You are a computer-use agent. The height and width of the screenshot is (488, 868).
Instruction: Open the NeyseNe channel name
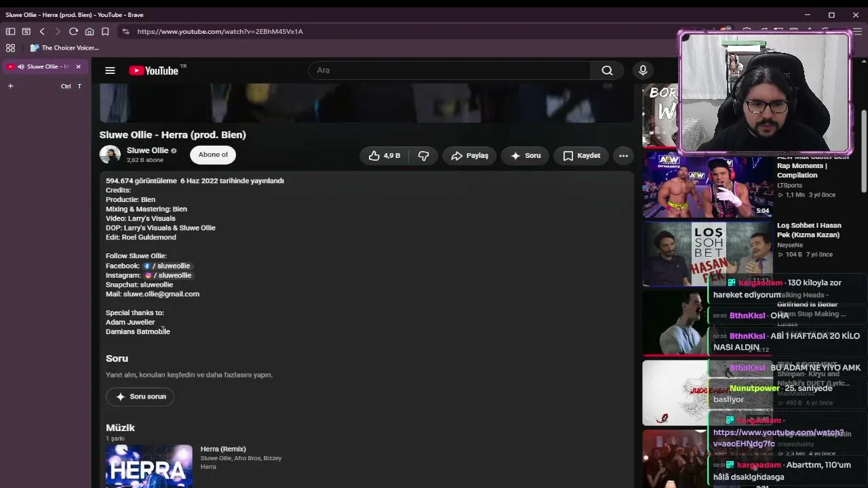coord(790,245)
